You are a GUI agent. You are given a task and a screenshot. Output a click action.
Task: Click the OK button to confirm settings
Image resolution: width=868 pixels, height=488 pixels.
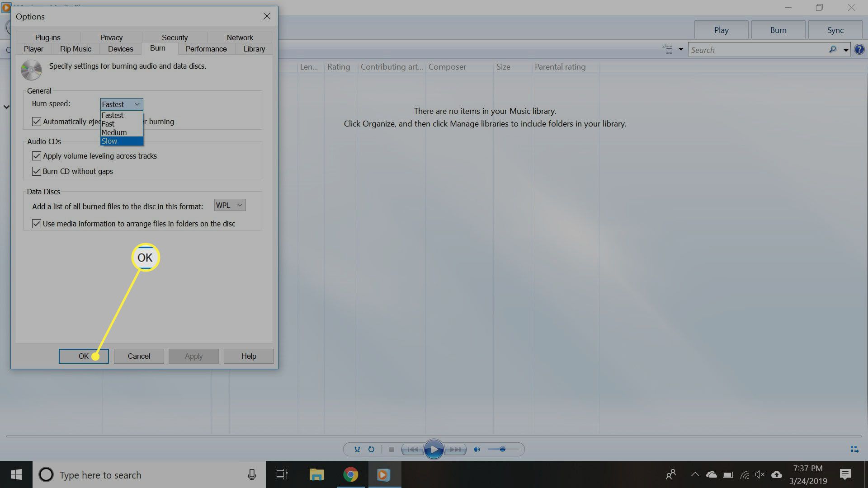84,356
